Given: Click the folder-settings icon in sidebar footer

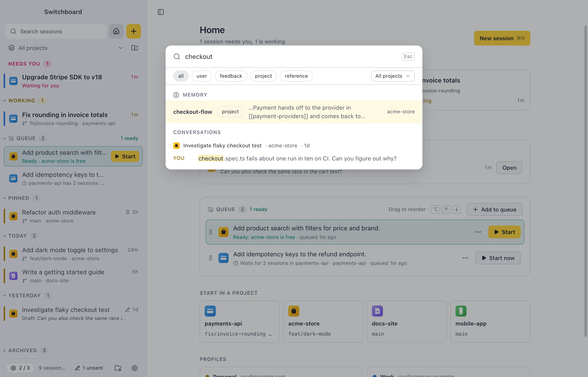Looking at the screenshot, I should click(x=118, y=368).
